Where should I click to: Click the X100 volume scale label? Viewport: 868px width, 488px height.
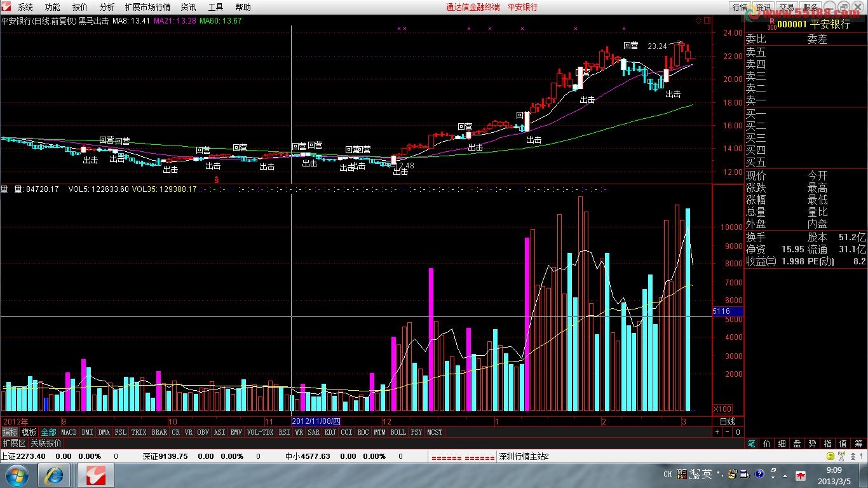[722, 409]
